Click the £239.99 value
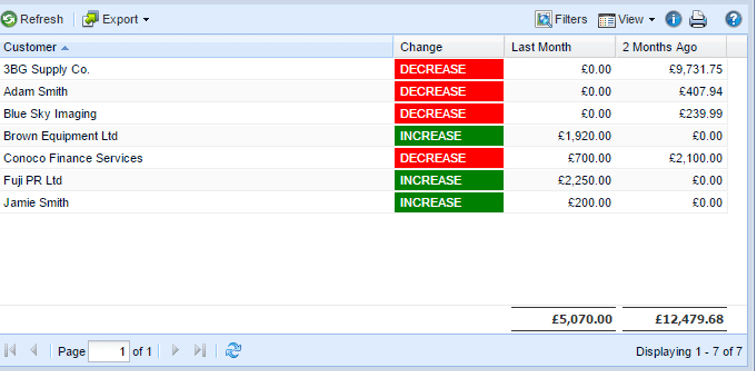 point(701,114)
